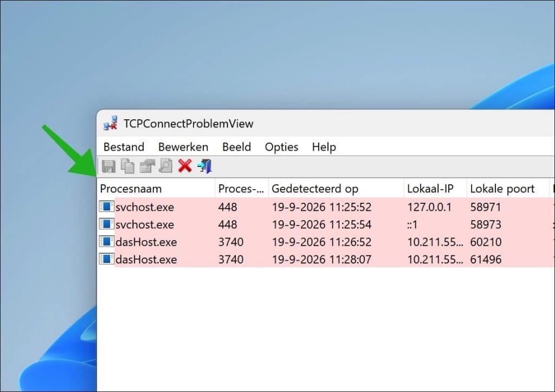Open the Properties toolbar icon
555x392 pixels.
tap(147, 166)
